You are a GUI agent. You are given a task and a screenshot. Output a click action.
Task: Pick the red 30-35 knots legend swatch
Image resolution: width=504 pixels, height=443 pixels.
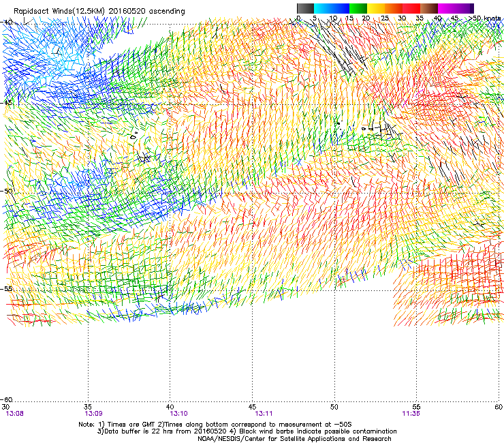pos(411,8)
